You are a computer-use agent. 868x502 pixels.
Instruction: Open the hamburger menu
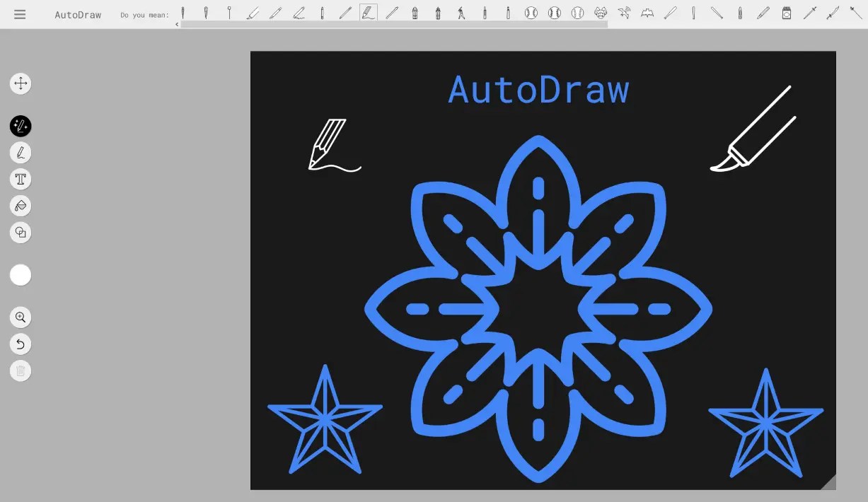[x=20, y=14]
